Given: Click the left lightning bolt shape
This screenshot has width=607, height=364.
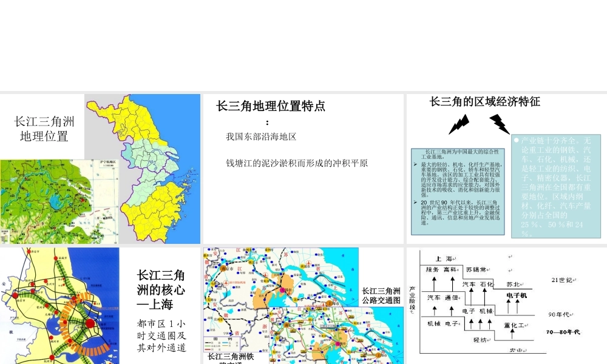Looking at the screenshot, I should tap(459, 124).
